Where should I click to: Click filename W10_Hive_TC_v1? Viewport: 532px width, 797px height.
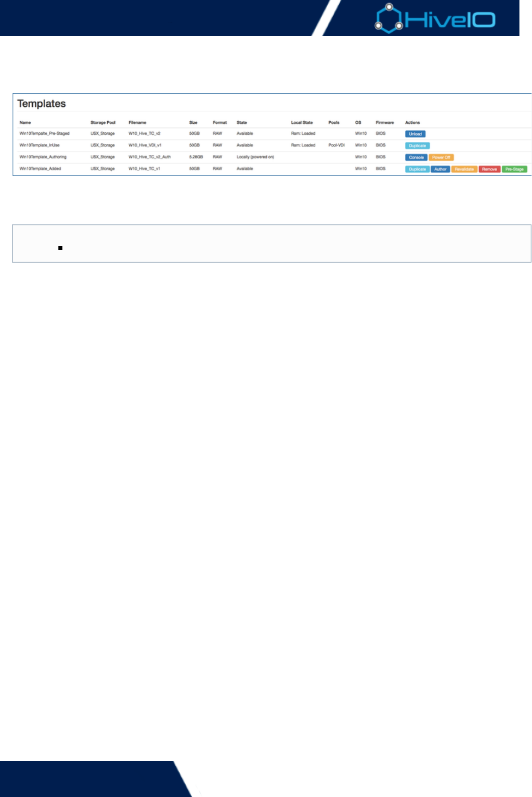pyautogui.click(x=144, y=169)
